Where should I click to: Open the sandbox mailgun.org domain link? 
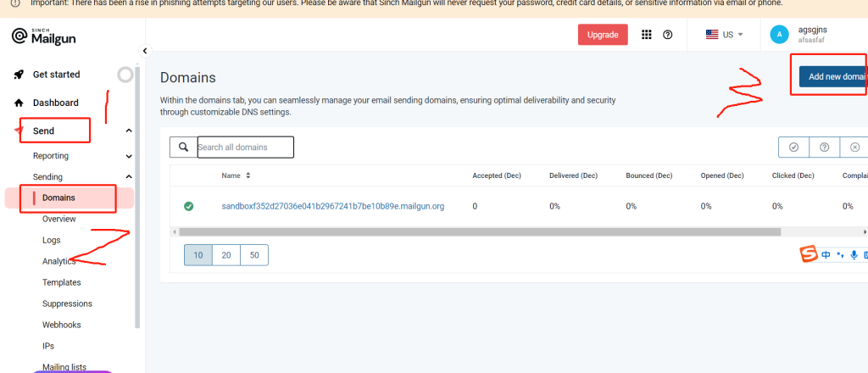coord(332,206)
